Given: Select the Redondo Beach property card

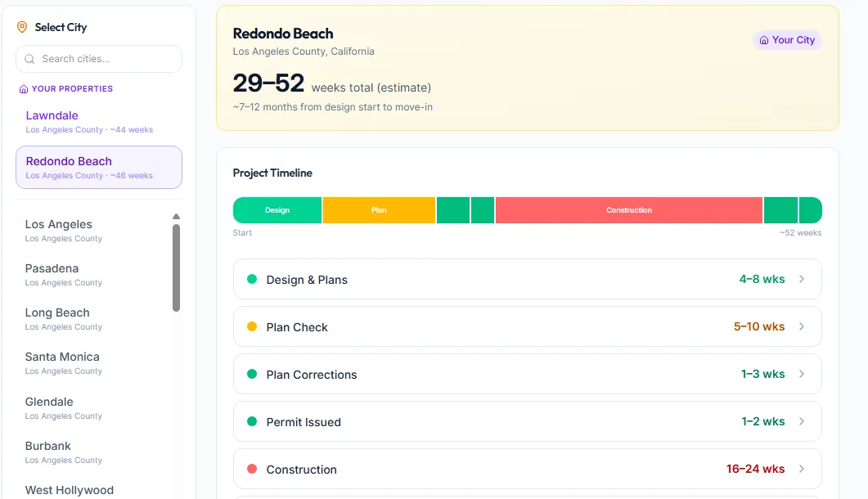Looking at the screenshot, I should (x=99, y=167).
